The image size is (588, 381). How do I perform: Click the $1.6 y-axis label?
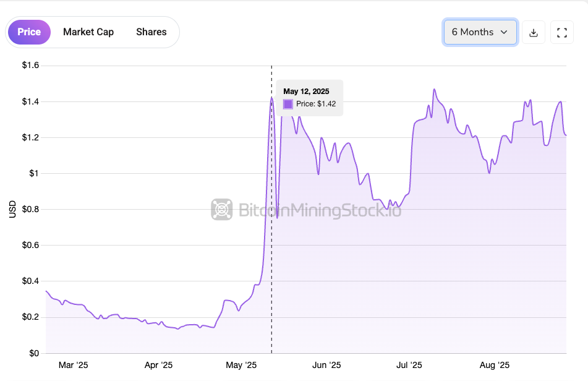click(x=30, y=66)
